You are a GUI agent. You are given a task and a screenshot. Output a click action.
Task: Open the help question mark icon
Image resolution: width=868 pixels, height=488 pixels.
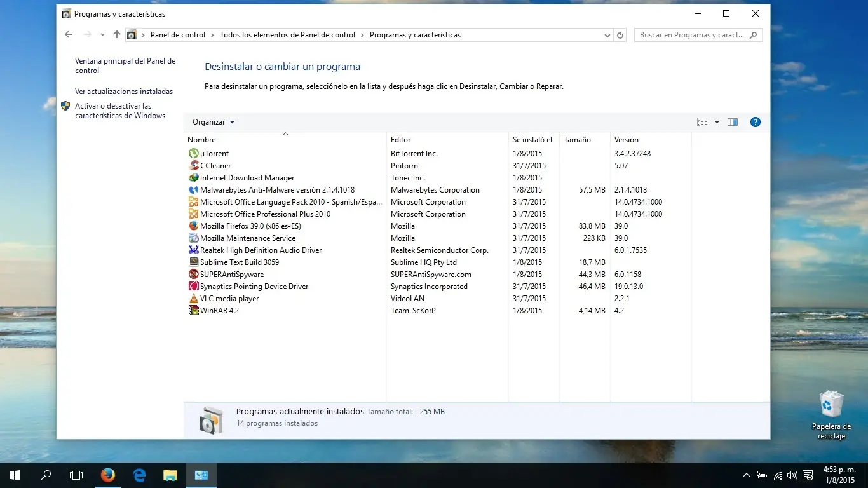tap(755, 122)
